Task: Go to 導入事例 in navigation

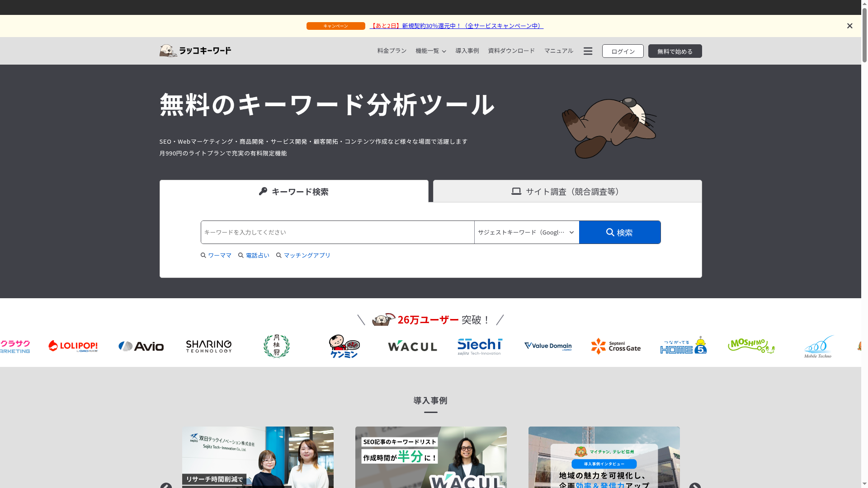Action: 467,51
